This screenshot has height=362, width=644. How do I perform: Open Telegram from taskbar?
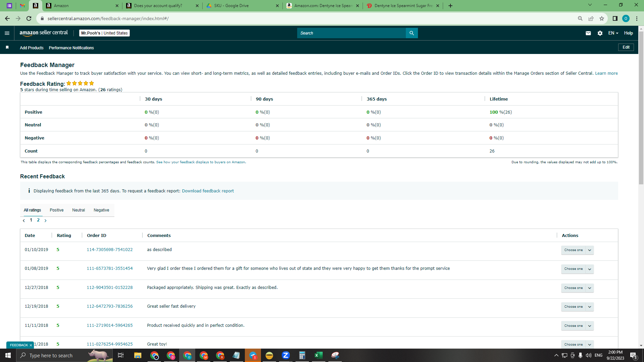coord(253,355)
